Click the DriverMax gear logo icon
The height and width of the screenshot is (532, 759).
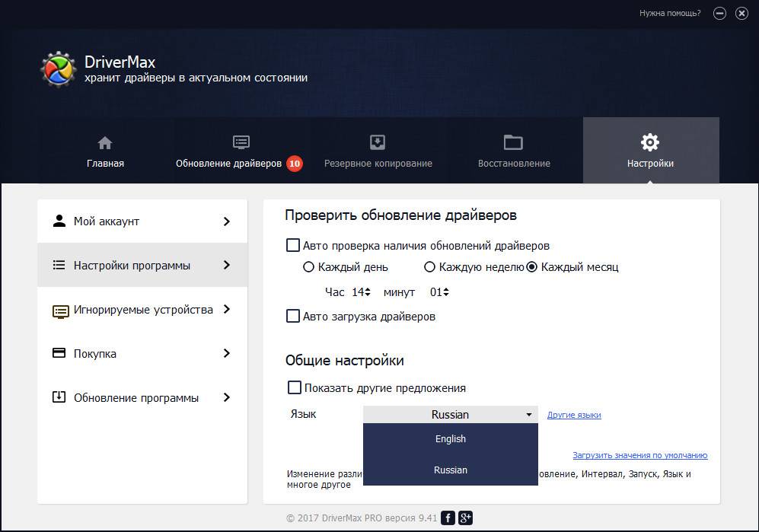tap(58, 70)
